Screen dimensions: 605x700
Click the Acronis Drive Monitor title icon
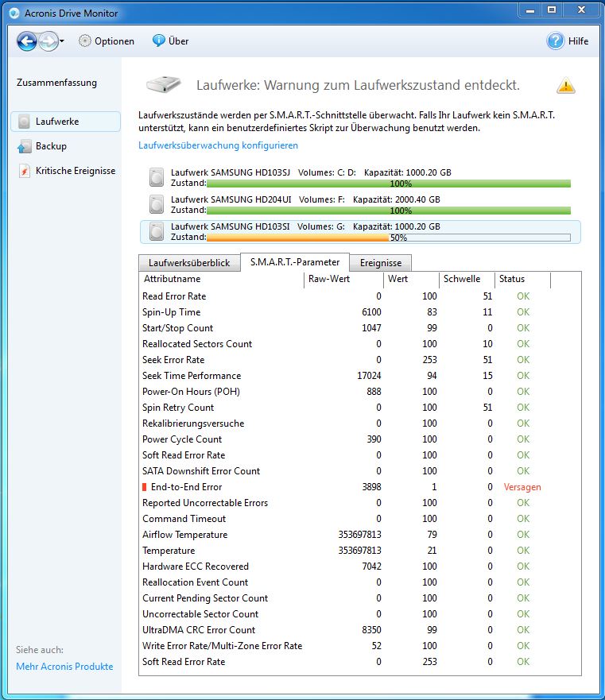coord(15,13)
